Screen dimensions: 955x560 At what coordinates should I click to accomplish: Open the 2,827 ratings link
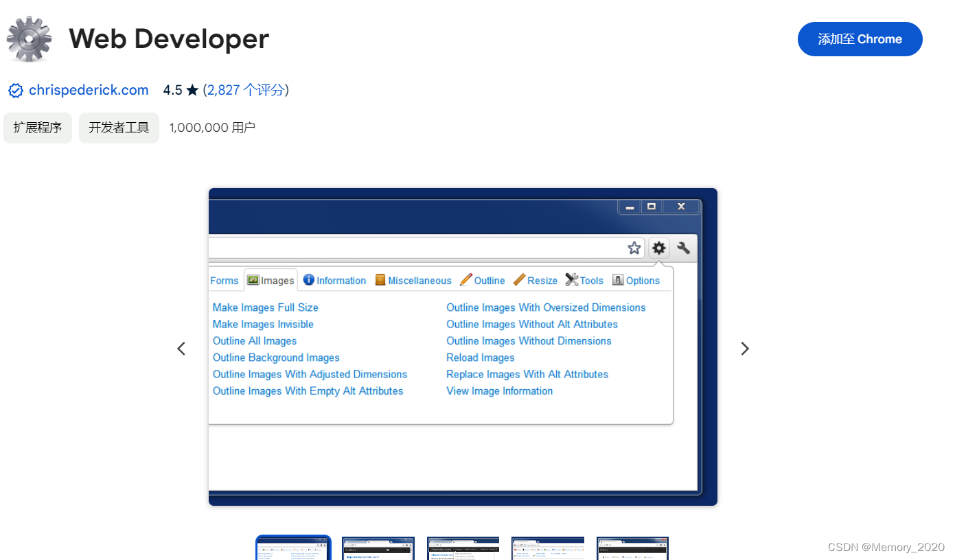[x=246, y=90]
